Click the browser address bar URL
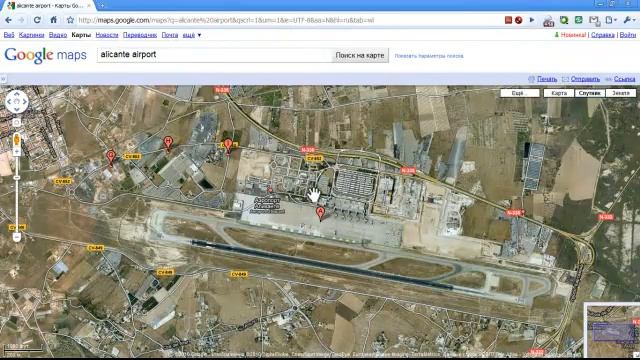This screenshot has width=640, height=360. pos(226,20)
